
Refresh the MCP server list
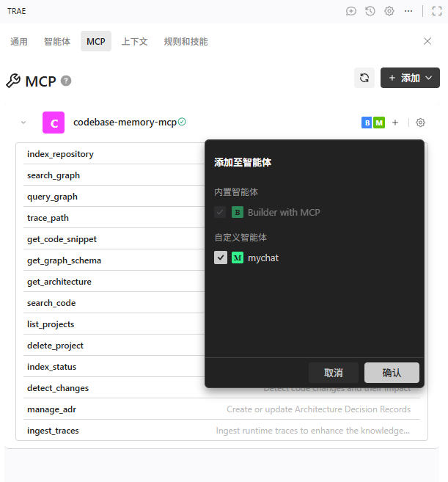click(x=364, y=78)
